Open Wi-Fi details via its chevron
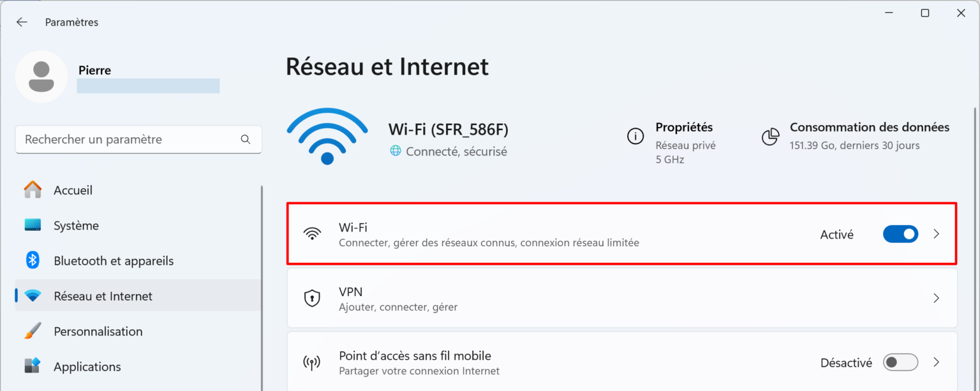Screen dimensions: 980x391 [936, 233]
